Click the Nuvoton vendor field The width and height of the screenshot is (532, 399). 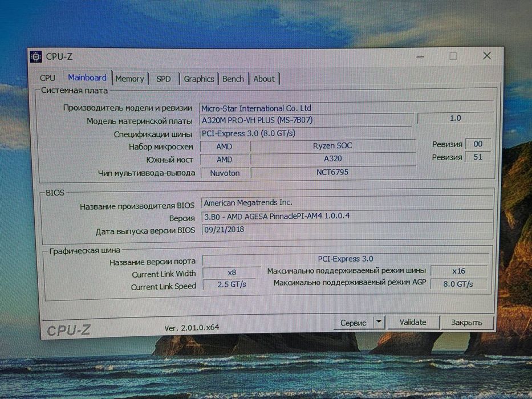click(x=225, y=173)
